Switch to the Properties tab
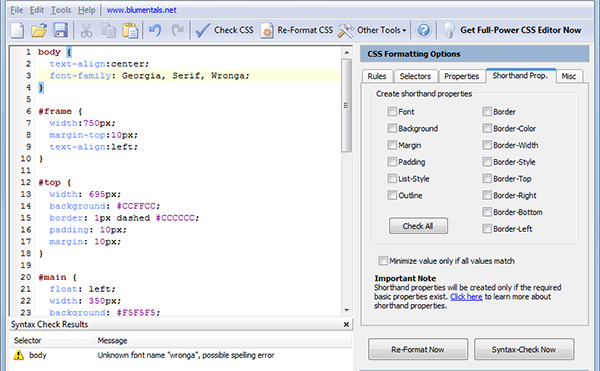This screenshot has height=371, width=600. click(x=462, y=76)
